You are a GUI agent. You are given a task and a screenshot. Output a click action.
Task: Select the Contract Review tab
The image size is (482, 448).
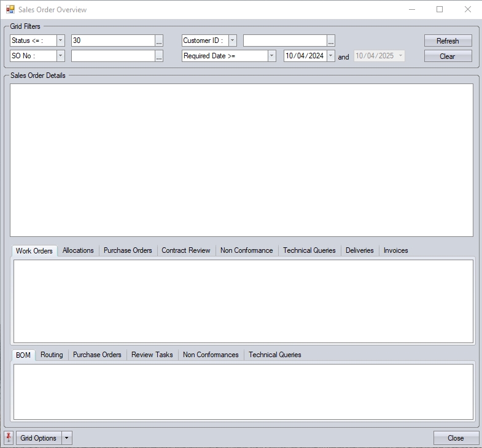[x=186, y=250]
